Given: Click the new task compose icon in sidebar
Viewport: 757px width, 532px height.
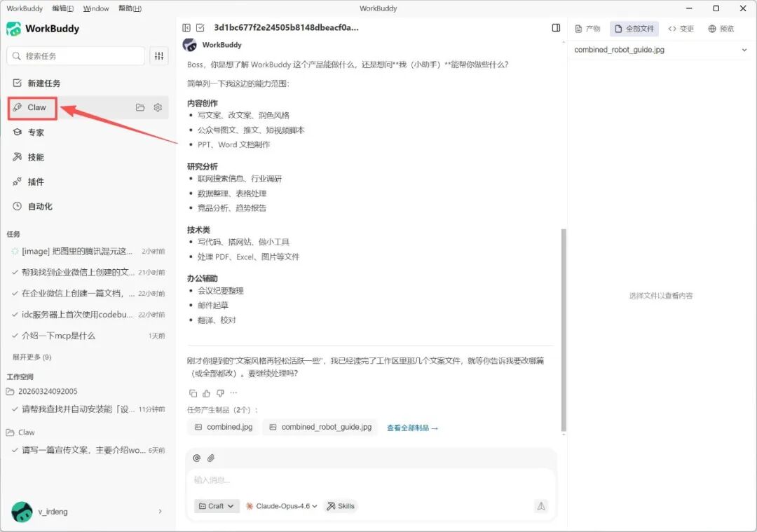Looking at the screenshot, I should click(18, 83).
